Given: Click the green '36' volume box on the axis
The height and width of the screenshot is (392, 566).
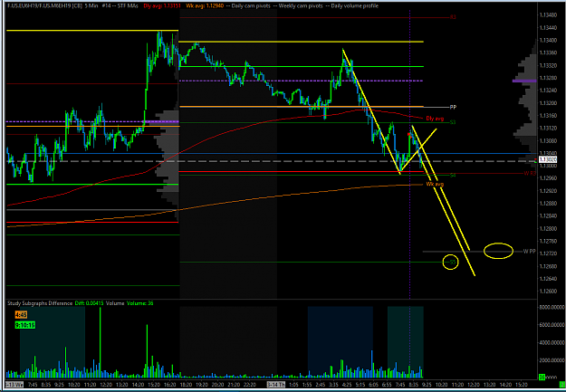Looking at the screenshot, I should click(x=542, y=378).
